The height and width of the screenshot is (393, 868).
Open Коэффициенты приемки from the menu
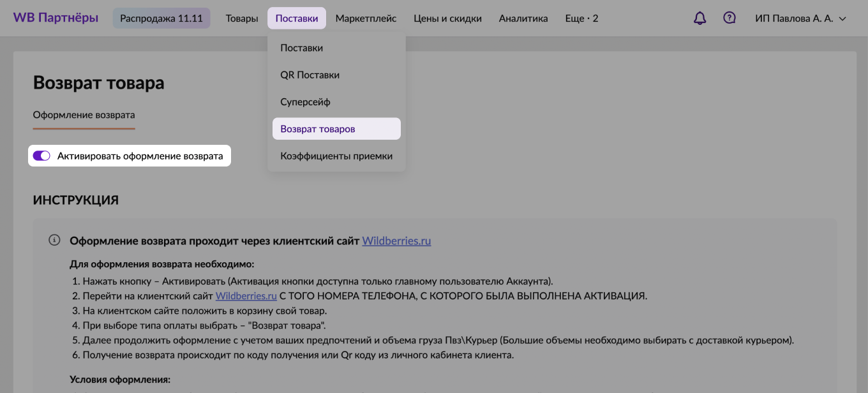[x=336, y=155]
